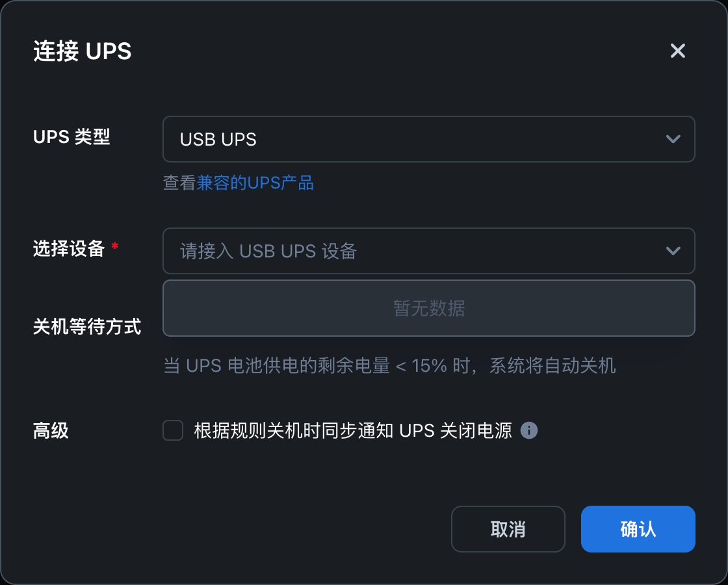The width and height of the screenshot is (728, 585).
Task: Click the 暂无数据 empty list panel
Action: [x=428, y=308]
